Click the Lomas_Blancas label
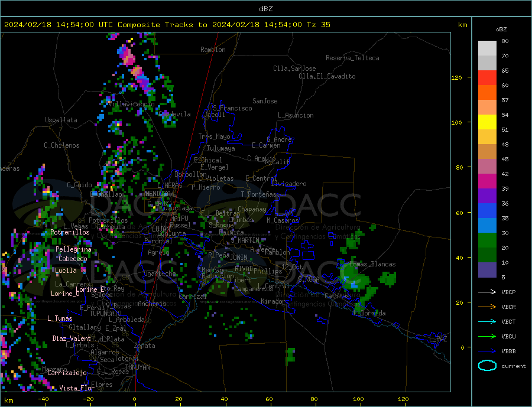Viewport: 532px width, 407px height. [x=372, y=264]
